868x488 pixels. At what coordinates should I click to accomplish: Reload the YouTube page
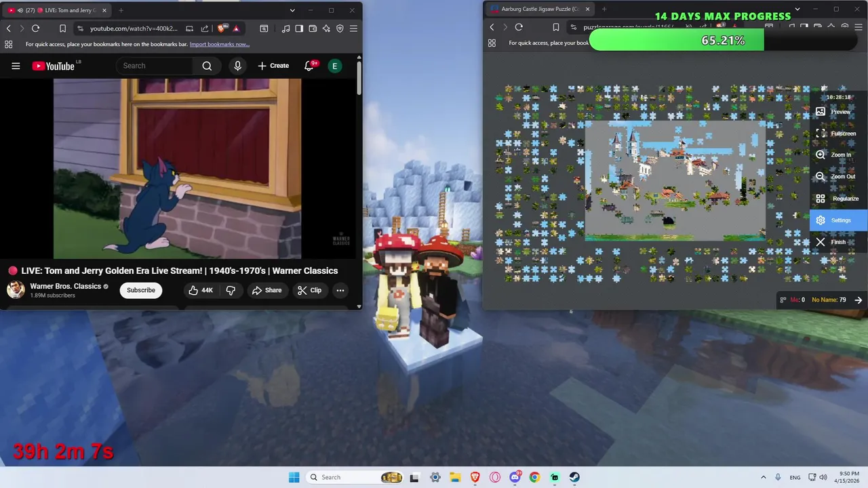pos(35,28)
